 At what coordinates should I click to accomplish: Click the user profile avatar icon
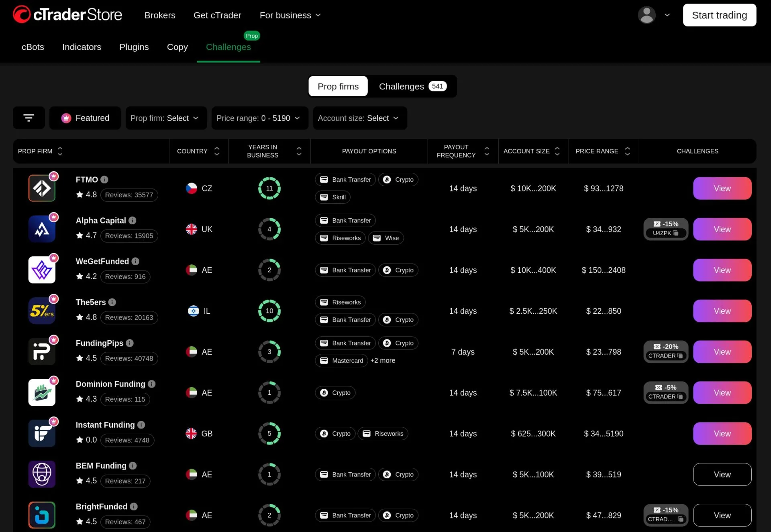(647, 15)
